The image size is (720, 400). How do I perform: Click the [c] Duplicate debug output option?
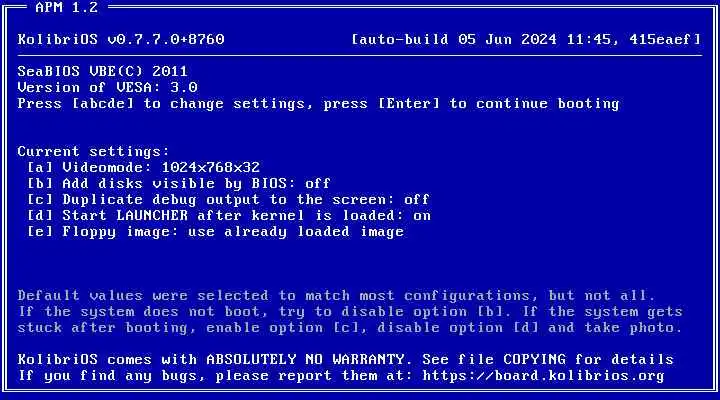[228, 199]
